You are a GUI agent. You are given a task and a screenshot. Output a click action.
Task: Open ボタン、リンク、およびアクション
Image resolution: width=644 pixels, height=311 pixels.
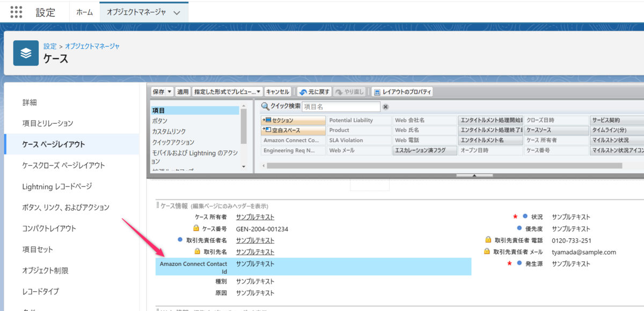(x=65, y=207)
